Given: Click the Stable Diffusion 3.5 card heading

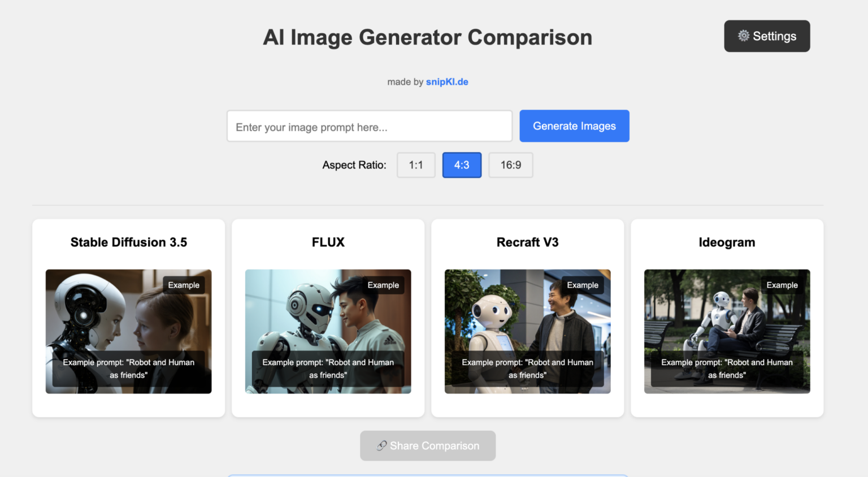Looking at the screenshot, I should (x=129, y=242).
